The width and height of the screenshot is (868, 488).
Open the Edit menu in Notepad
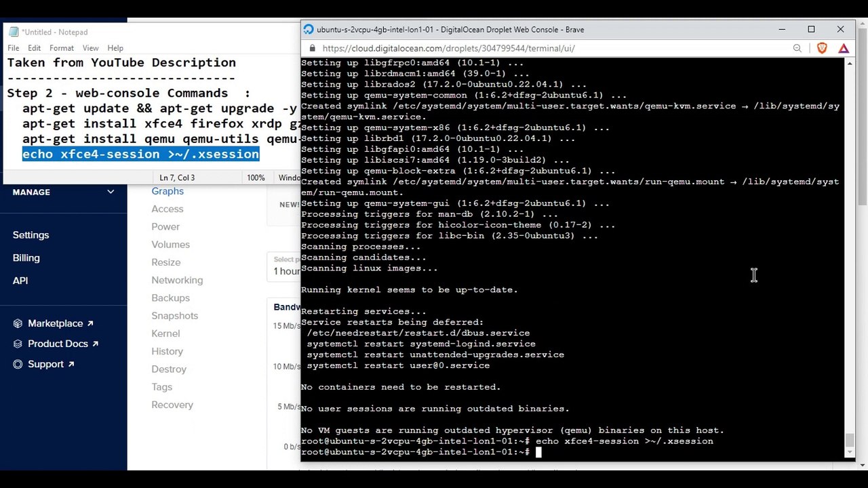[x=34, y=48]
